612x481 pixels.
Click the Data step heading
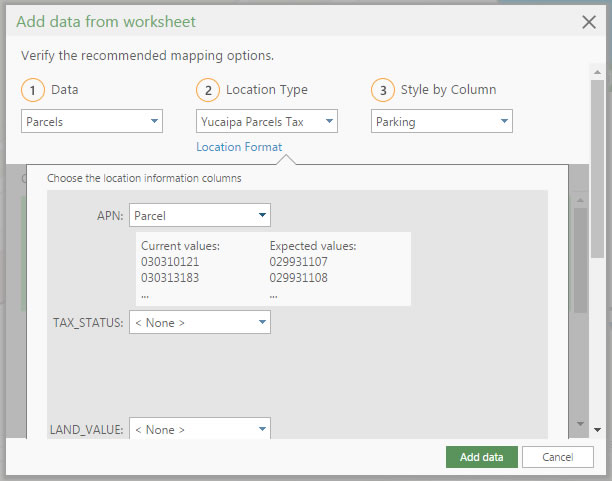(x=65, y=89)
